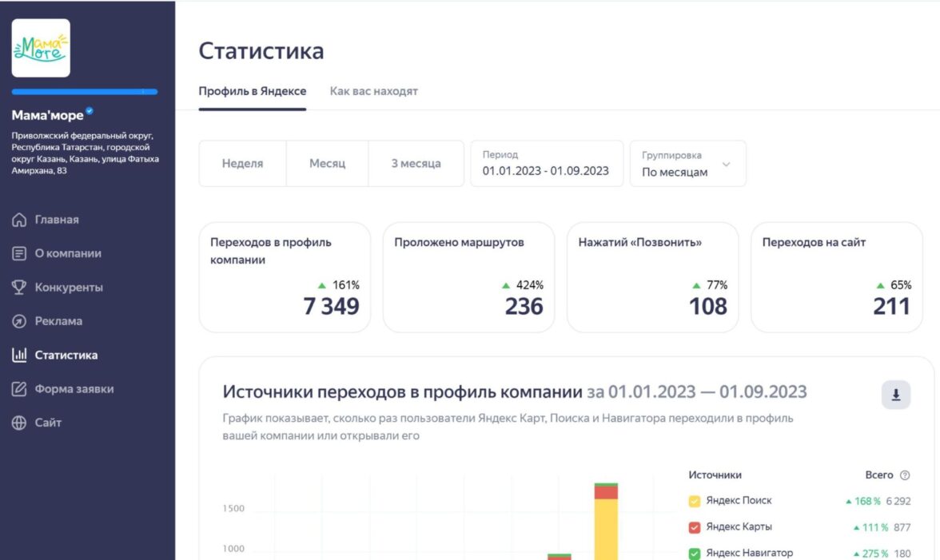Viewport: 940px width, 560px height.
Task: Click the Мама'море company name
Action: [47, 115]
